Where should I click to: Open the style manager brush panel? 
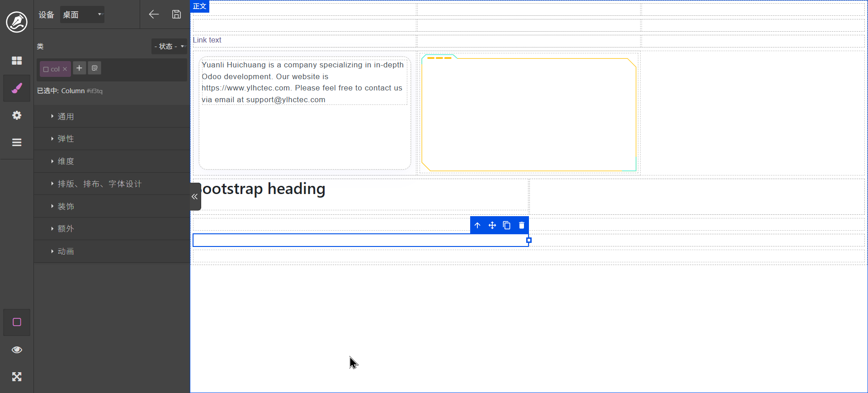(17, 88)
